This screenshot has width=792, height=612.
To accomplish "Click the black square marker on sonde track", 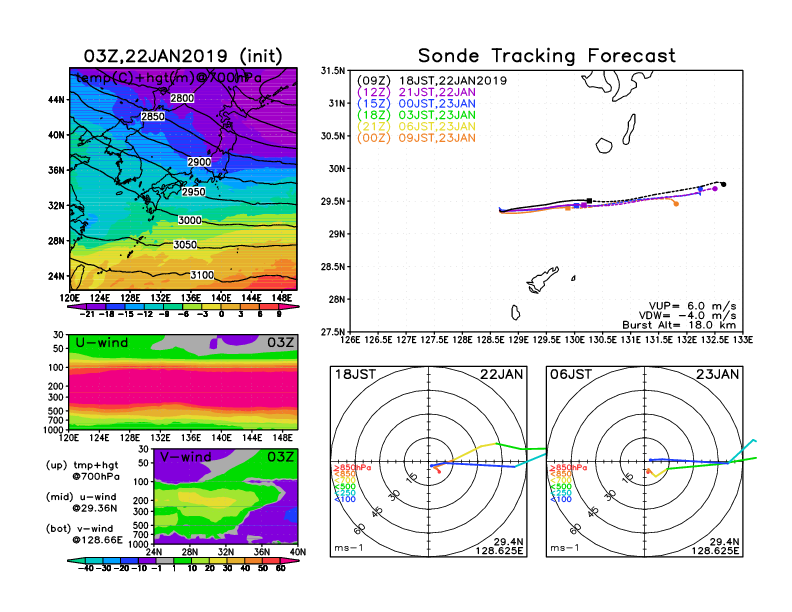I will [x=589, y=201].
